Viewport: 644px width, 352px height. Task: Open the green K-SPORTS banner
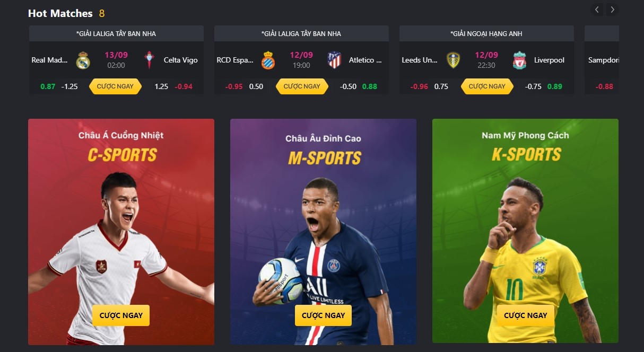coord(525,231)
